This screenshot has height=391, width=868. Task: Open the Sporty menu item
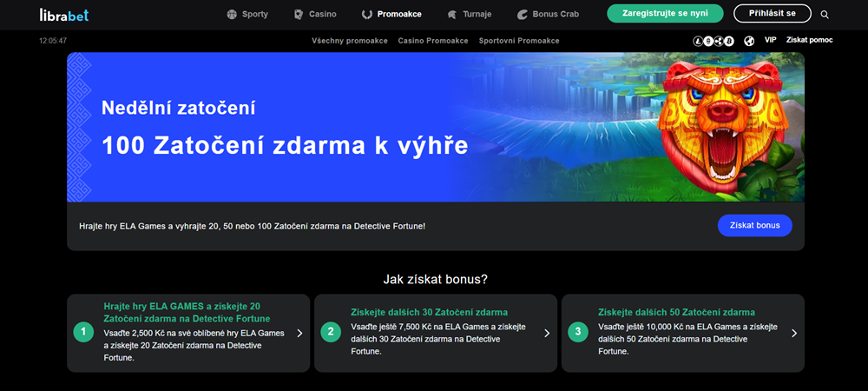[x=247, y=15]
